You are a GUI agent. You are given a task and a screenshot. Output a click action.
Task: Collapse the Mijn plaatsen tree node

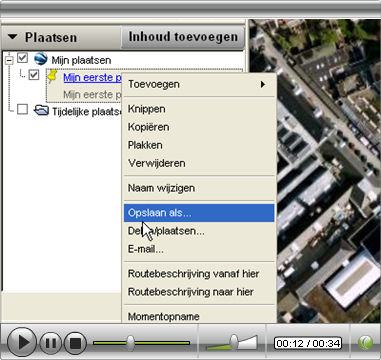click(9, 60)
